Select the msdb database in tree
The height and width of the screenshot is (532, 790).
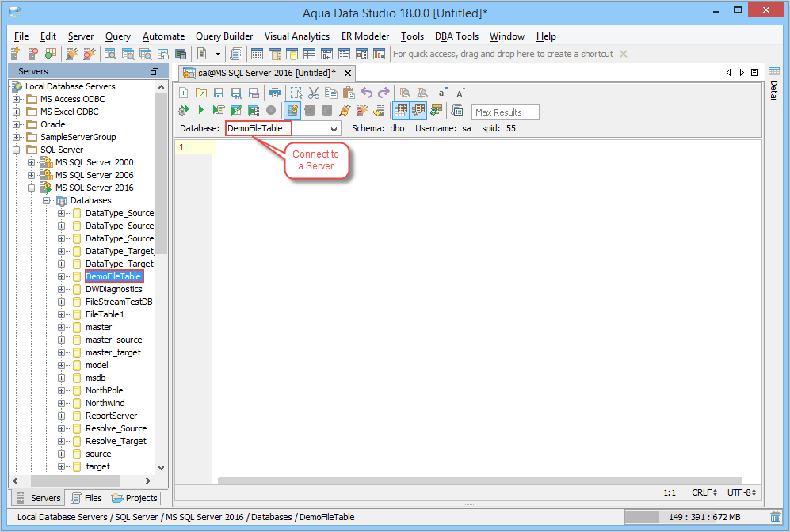[x=95, y=378]
